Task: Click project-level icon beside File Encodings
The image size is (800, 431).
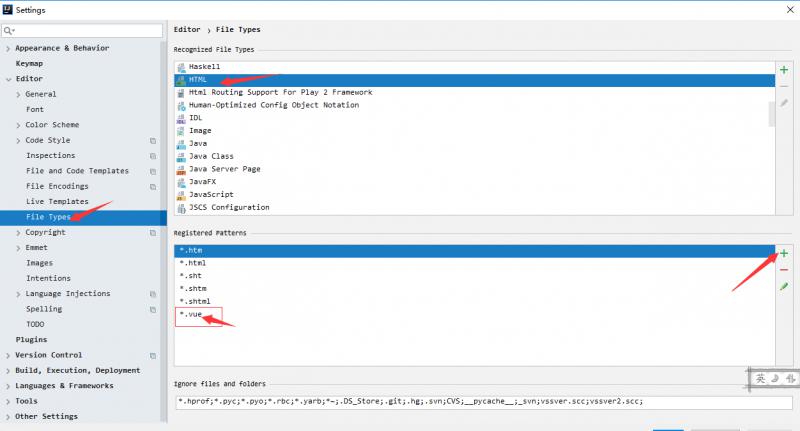Action: pyautogui.click(x=153, y=187)
